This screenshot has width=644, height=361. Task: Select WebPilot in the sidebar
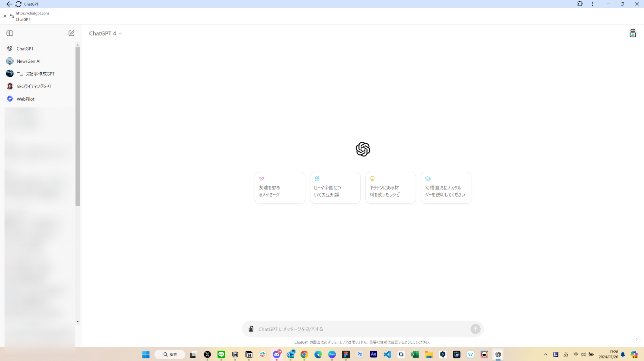coord(25,98)
